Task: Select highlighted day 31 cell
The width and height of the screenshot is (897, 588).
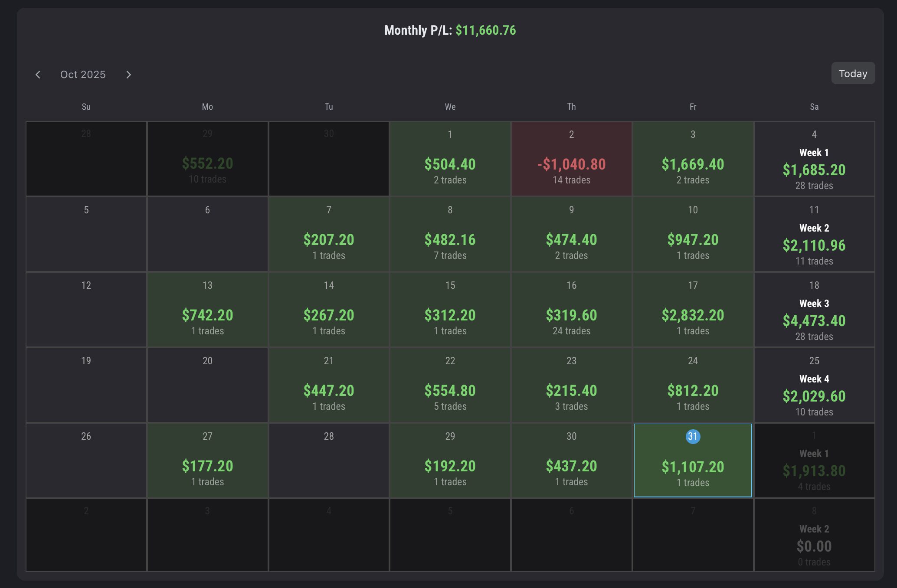Action: [693, 461]
